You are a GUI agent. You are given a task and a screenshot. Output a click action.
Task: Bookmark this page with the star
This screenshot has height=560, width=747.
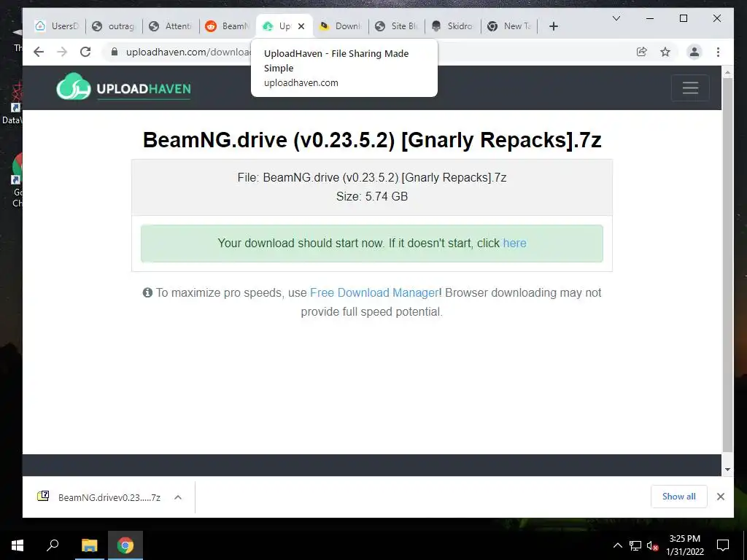pos(665,52)
